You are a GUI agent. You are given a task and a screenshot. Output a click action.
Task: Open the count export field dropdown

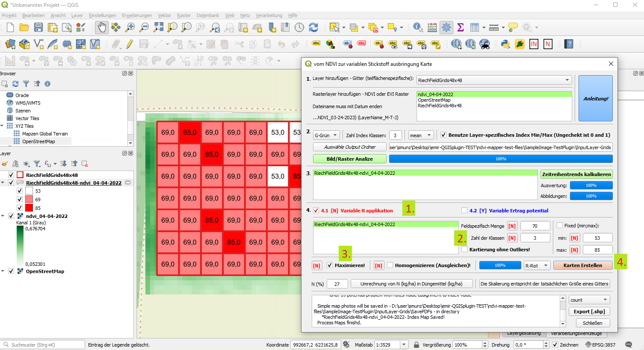pos(589,300)
